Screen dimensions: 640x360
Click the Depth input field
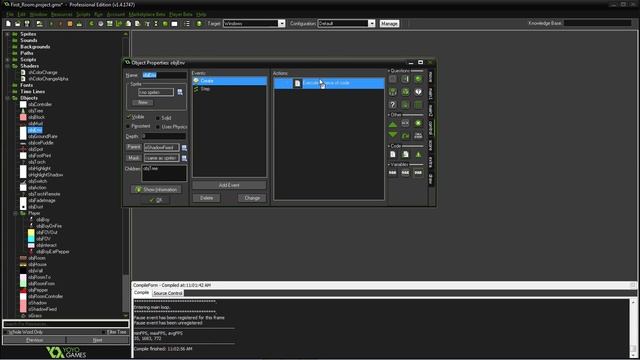click(x=164, y=136)
